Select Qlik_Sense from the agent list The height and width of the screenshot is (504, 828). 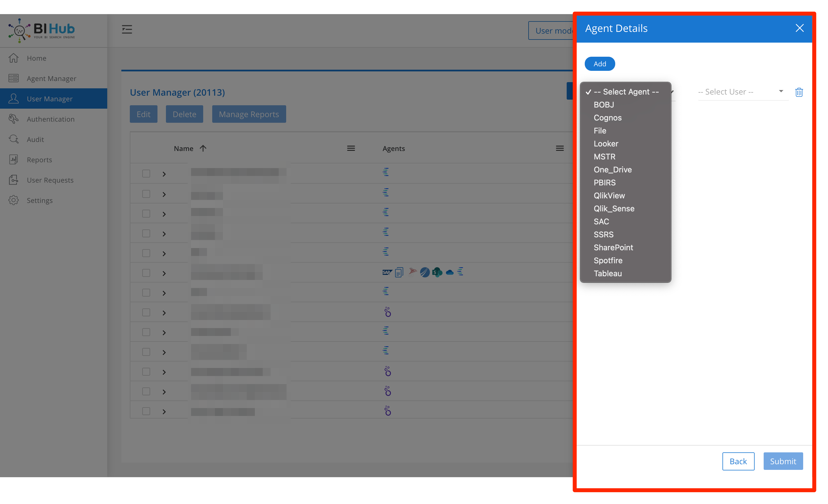(625, 209)
